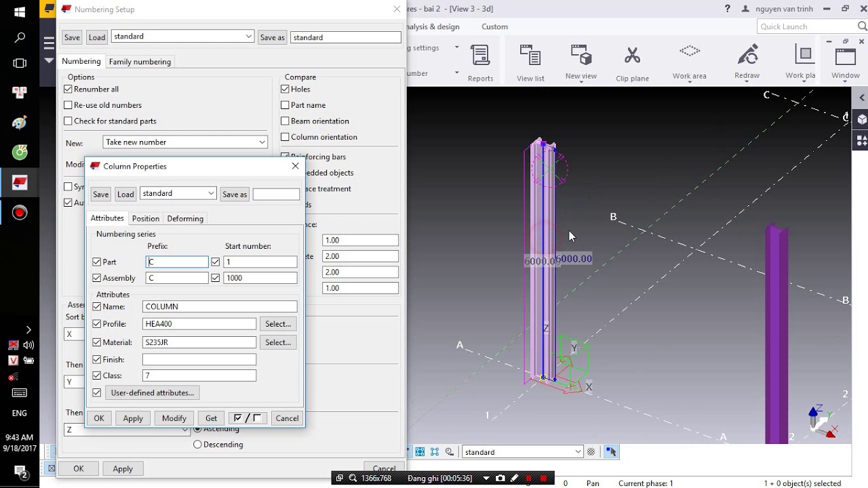
Task: Pause the screen recording
Action: tap(529, 479)
